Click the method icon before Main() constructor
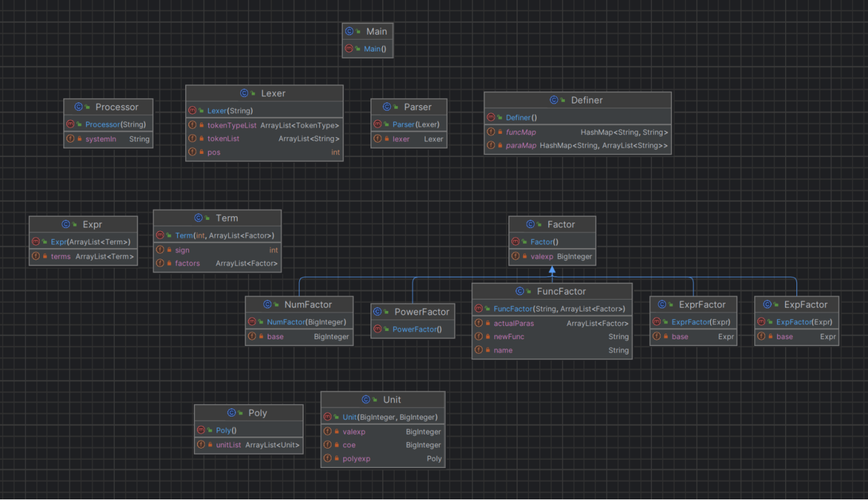Image resolution: width=868 pixels, height=500 pixels. coord(349,49)
